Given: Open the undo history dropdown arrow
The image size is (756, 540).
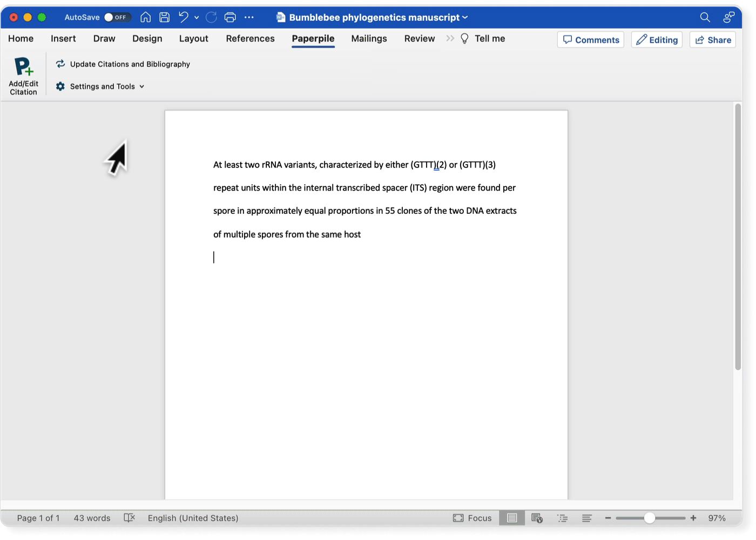Looking at the screenshot, I should [x=197, y=18].
